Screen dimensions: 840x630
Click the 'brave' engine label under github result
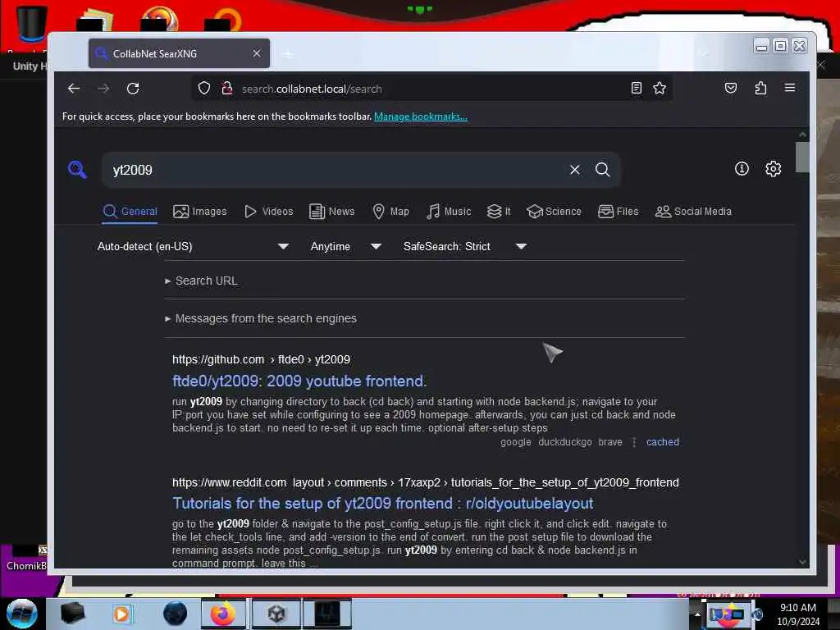coord(610,442)
